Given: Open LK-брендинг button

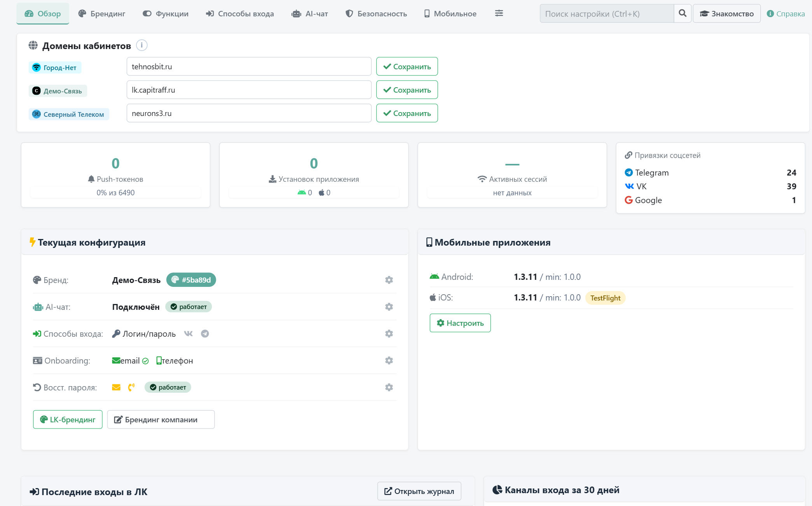Looking at the screenshot, I should click(68, 420).
